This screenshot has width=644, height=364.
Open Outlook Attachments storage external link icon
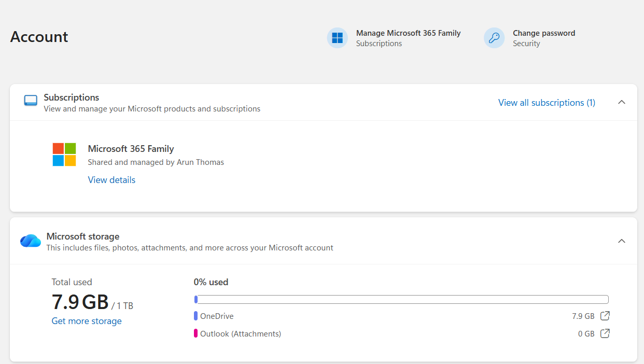click(605, 333)
